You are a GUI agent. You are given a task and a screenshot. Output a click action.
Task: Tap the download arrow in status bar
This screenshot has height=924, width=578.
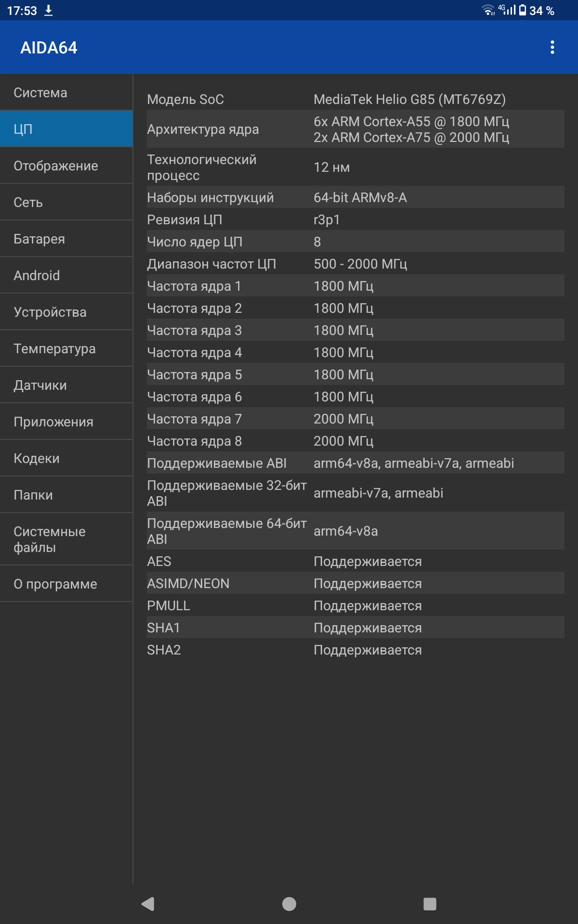coord(49,11)
